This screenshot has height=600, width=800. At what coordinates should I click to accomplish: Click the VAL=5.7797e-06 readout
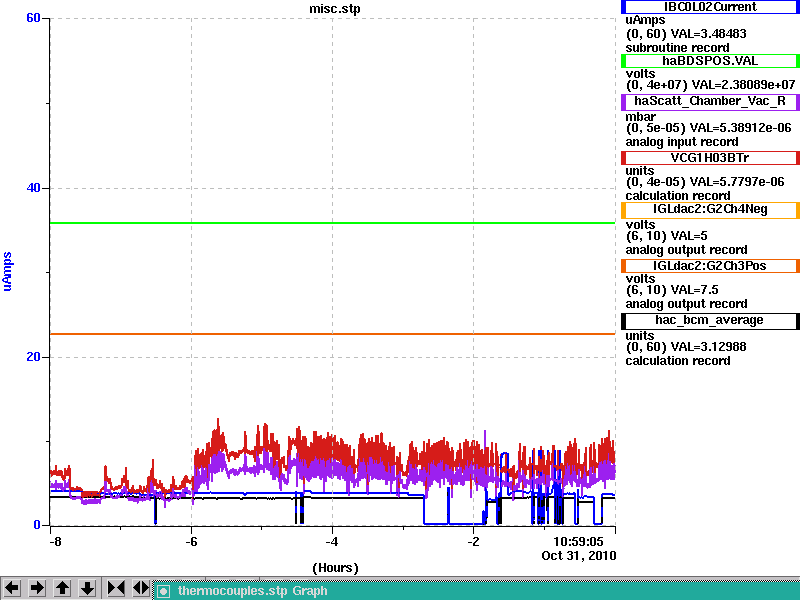[735, 182]
